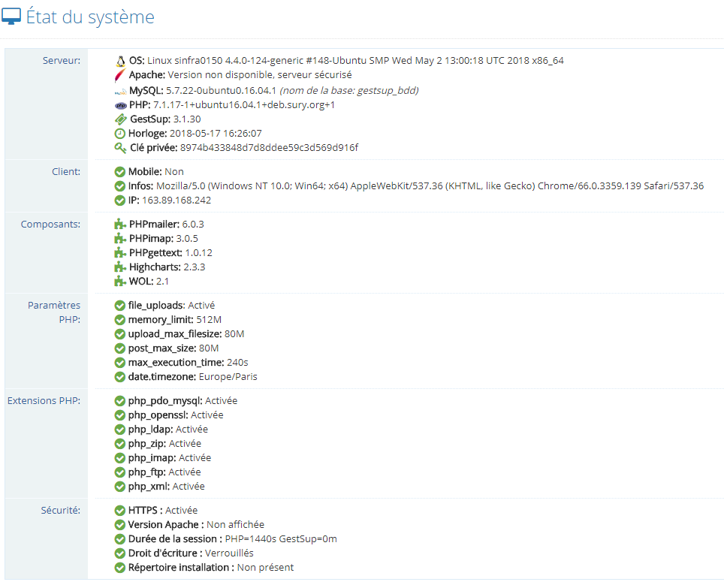Click the Horloge clock icon
Screen dimensions: 724x588
tap(120, 134)
